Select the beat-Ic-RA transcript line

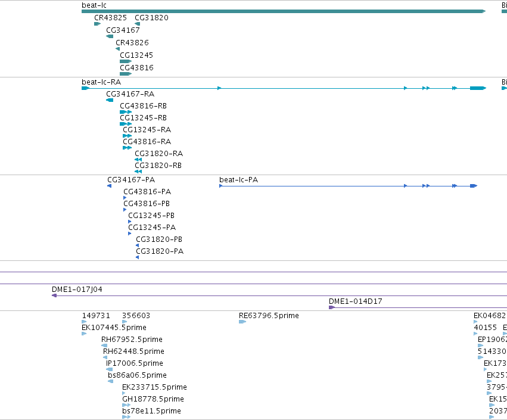pos(284,88)
